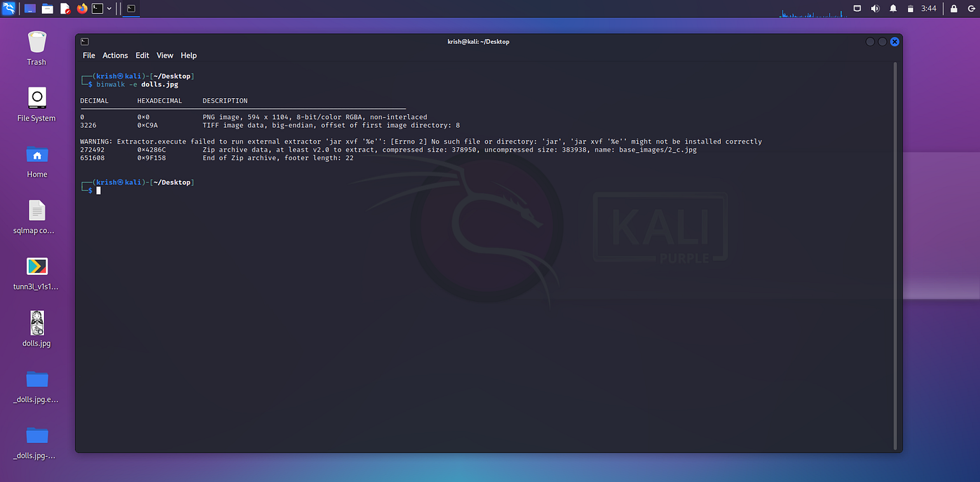Click the clock showing 3:44
The width and height of the screenshot is (980, 482).
930,8
